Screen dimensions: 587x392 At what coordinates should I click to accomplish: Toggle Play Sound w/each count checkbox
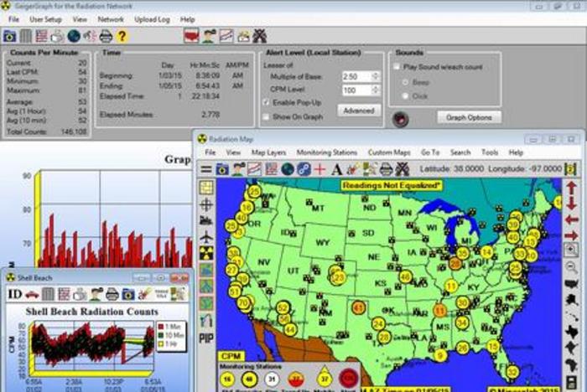point(397,66)
